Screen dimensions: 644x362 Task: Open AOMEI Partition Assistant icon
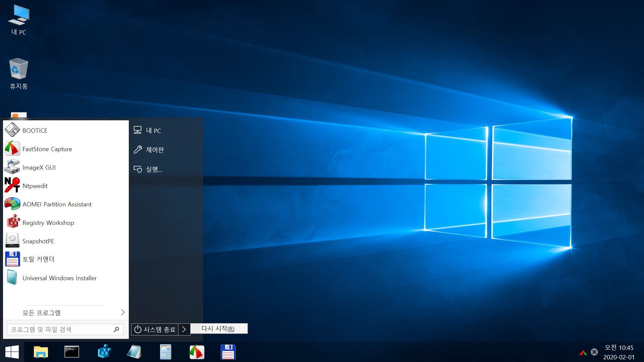coord(12,204)
